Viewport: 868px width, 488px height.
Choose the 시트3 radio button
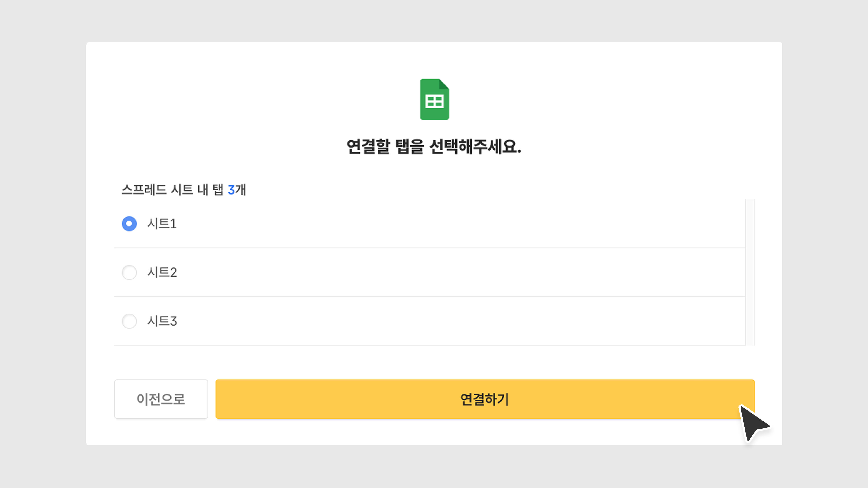pos(129,321)
